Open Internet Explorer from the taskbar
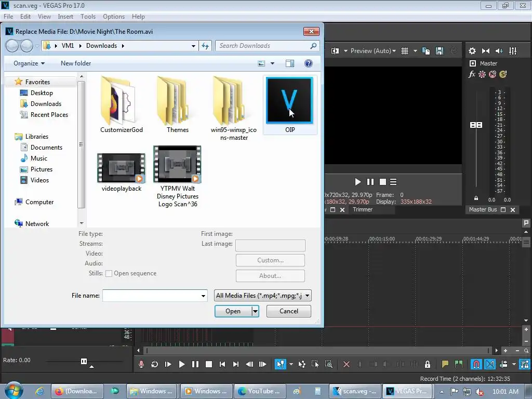This screenshot has width=532, height=399. 39,391
